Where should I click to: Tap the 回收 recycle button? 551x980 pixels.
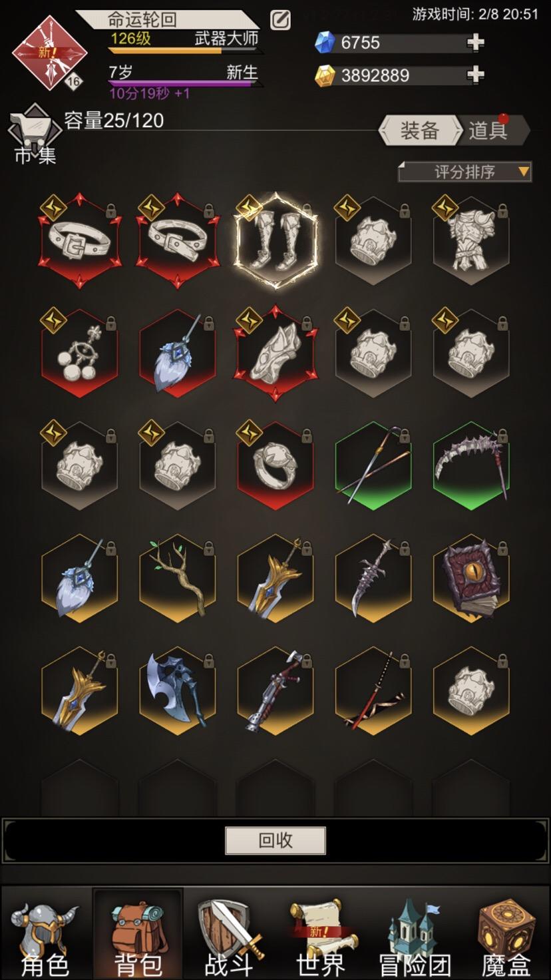pos(275,840)
